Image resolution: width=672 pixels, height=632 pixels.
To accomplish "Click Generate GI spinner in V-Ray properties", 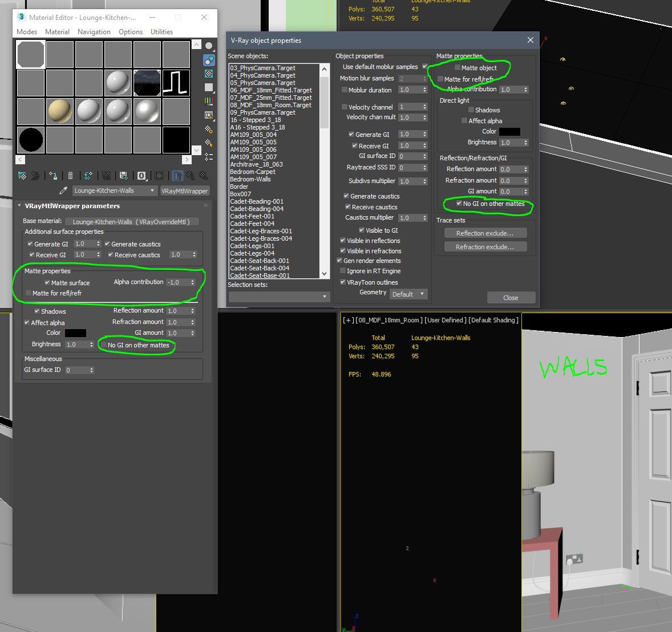I will (x=425, y=134).
